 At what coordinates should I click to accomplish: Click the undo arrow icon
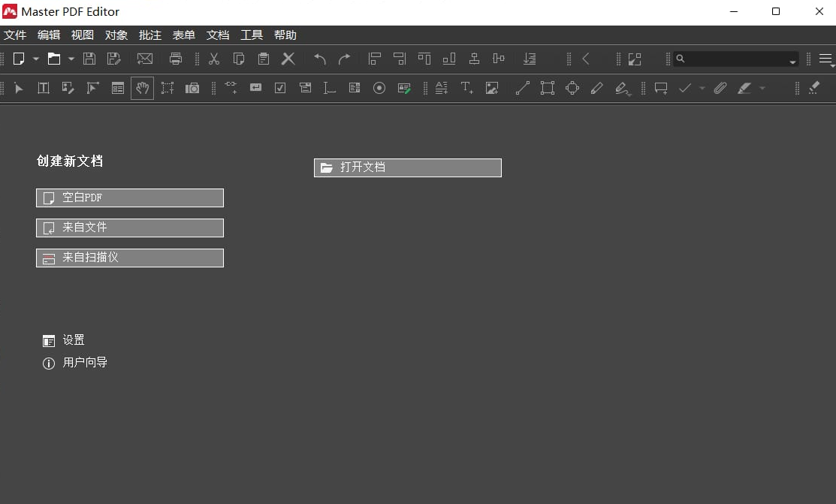click(319, 59)
